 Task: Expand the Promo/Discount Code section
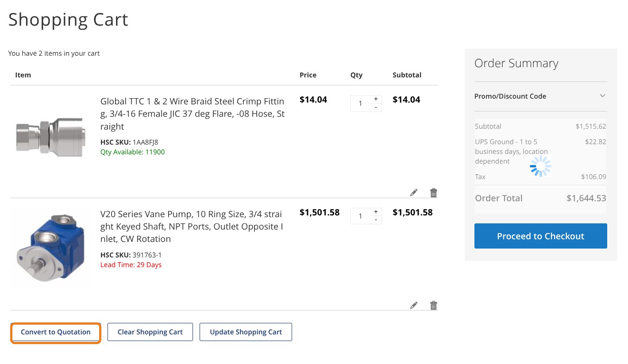click(x=540, y=96)
